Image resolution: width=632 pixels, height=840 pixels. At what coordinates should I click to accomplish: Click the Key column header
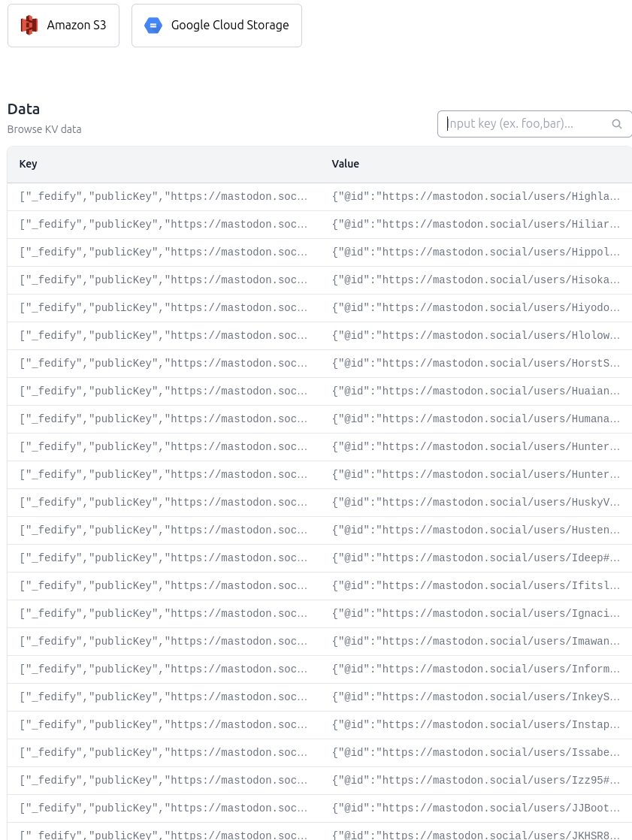[29, 164]
